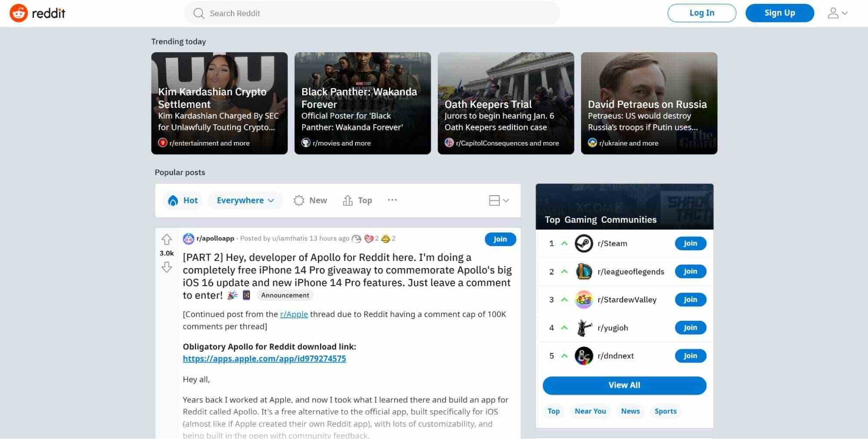The image size is (868, 439).
Task: Click the Log In button
Action: point(702,13)
